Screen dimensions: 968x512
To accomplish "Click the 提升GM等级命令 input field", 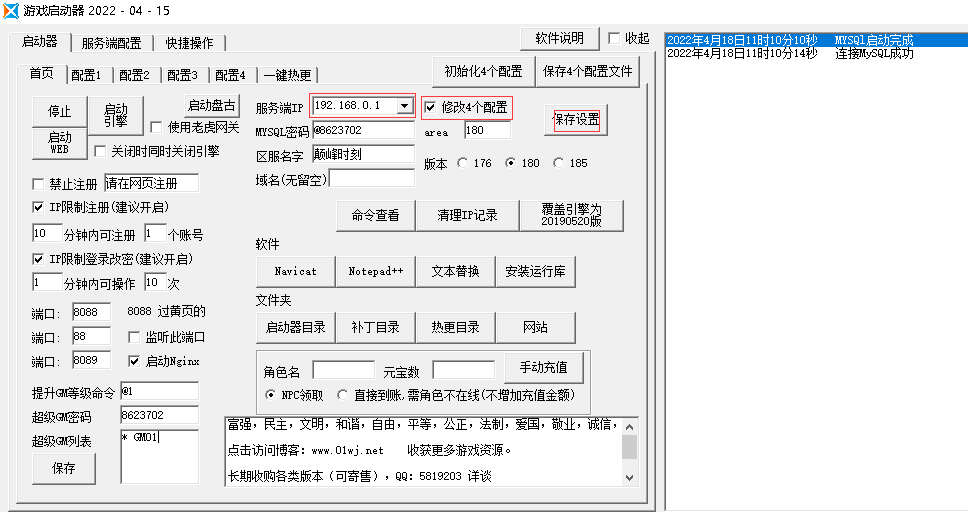I will point(159,392).
